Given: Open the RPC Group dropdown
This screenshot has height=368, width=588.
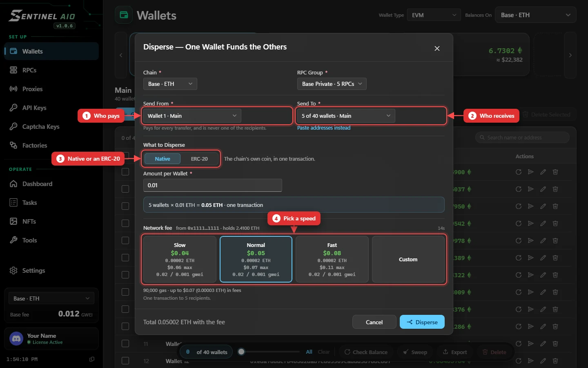Looking at the screenshot, I should (332, 84).
